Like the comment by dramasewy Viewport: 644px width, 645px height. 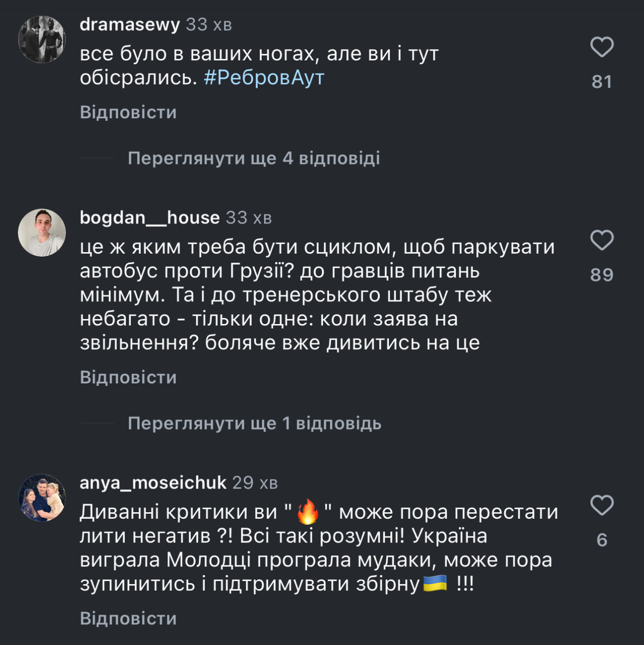click(x=602, y=47)
